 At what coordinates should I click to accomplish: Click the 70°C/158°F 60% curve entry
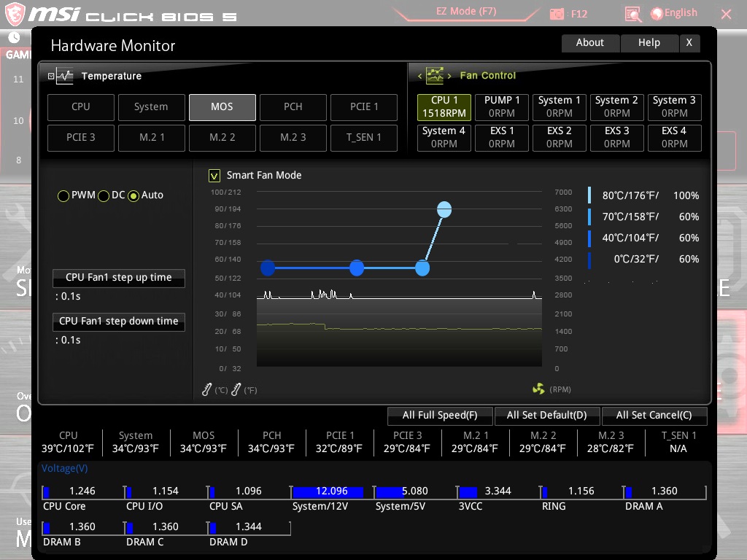click(644, 217)
